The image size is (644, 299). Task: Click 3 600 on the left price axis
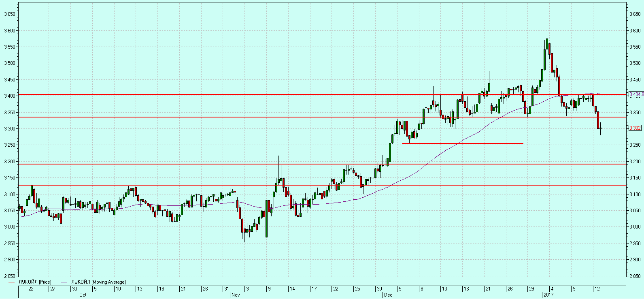click(9, 30)
